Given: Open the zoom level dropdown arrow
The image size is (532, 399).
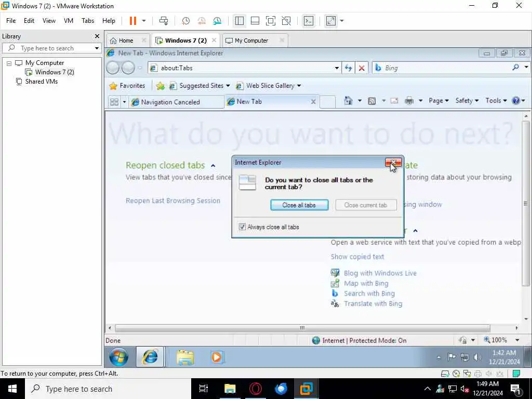Looking at the screenshot, I should click(x=517, y=340).
